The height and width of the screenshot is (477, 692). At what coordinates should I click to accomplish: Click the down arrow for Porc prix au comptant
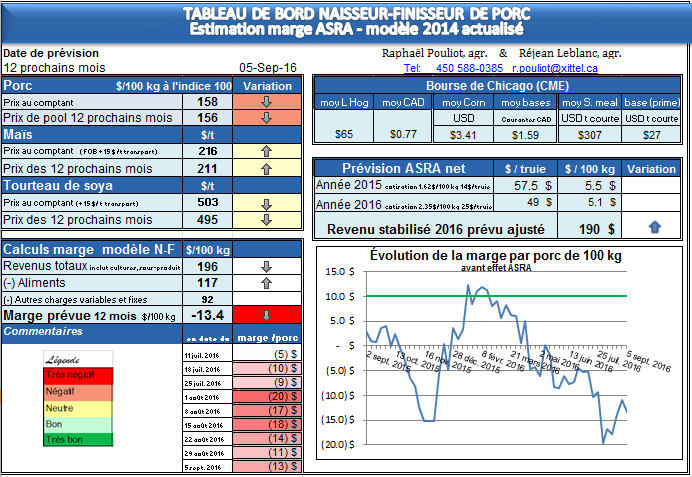pos(266,102)
